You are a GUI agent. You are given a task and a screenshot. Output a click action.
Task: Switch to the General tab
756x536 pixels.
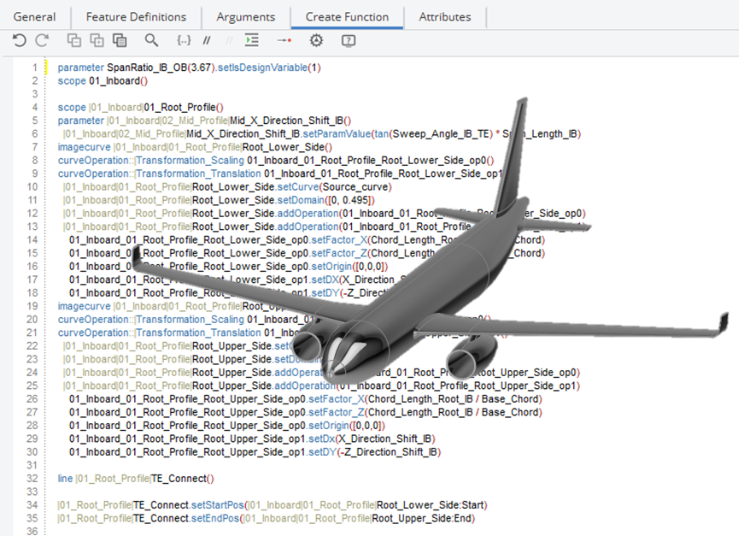pyautogui.click(x=34, y=17)
